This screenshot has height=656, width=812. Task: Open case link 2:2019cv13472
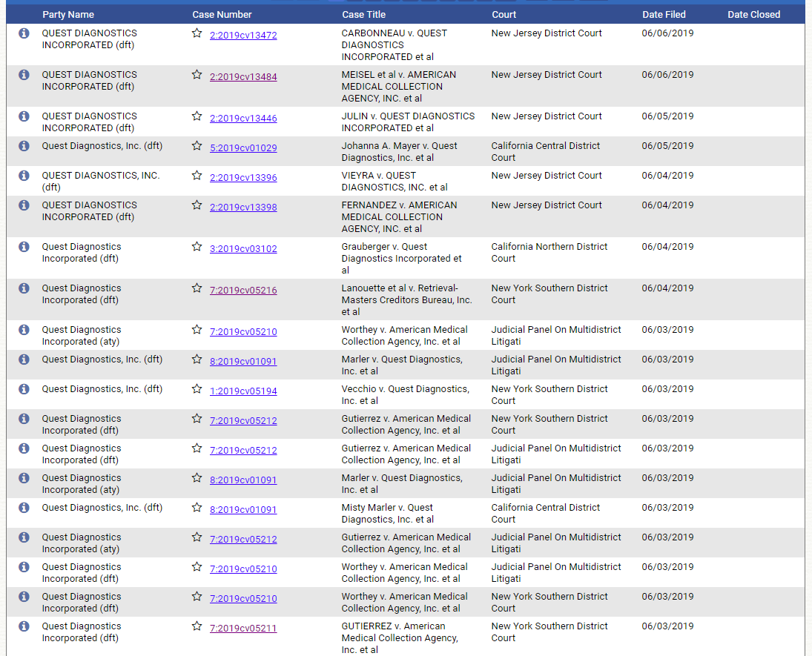pyautogui.click(x=243, y=35)
